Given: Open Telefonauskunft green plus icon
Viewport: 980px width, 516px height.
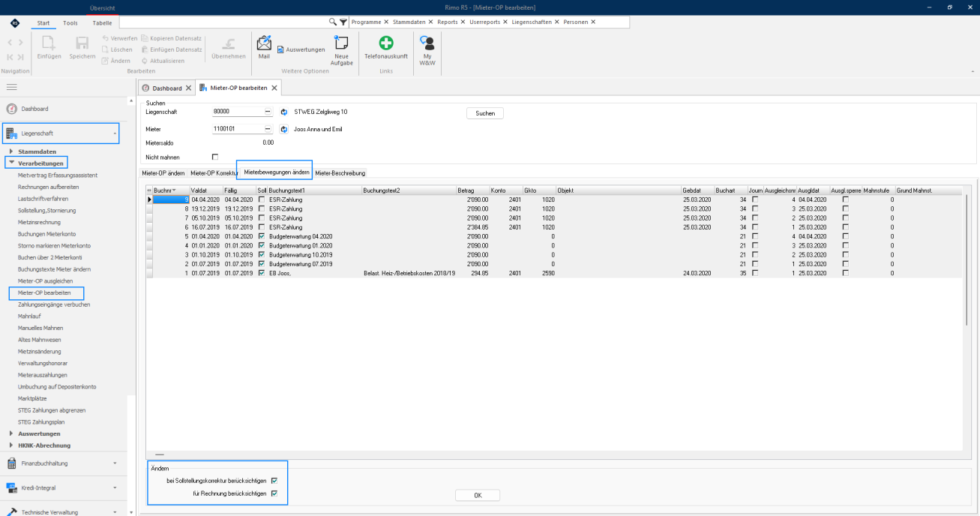Looking at the screenshot, I should [385, 47].
